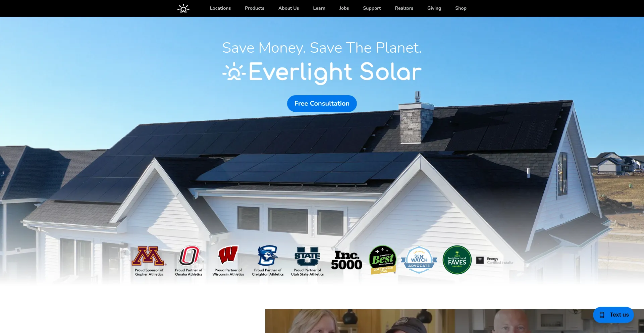The image size is (644, 333).
Task: Open the Locations menu
Action: (x=220, y=8)
